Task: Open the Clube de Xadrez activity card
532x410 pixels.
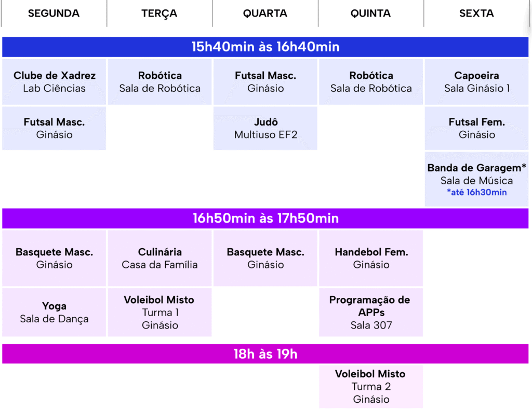Action: 54,81
